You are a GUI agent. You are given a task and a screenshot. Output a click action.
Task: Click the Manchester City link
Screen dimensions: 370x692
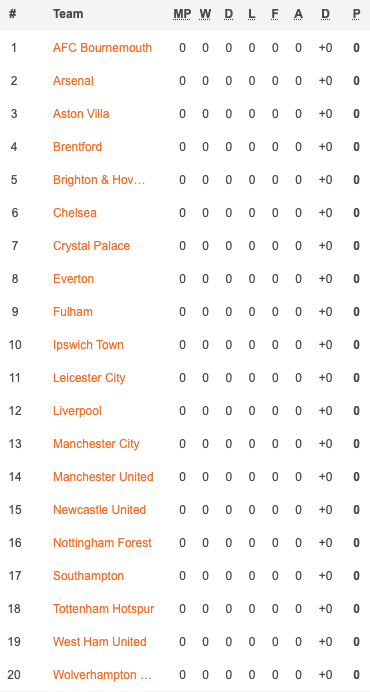(x=96, y=444)
